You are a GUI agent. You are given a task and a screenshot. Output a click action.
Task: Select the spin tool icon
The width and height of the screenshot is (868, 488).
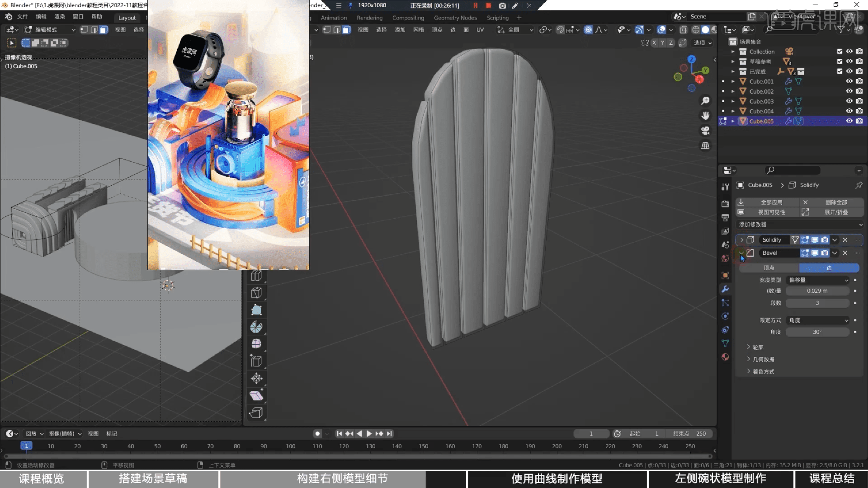[256, 327]
